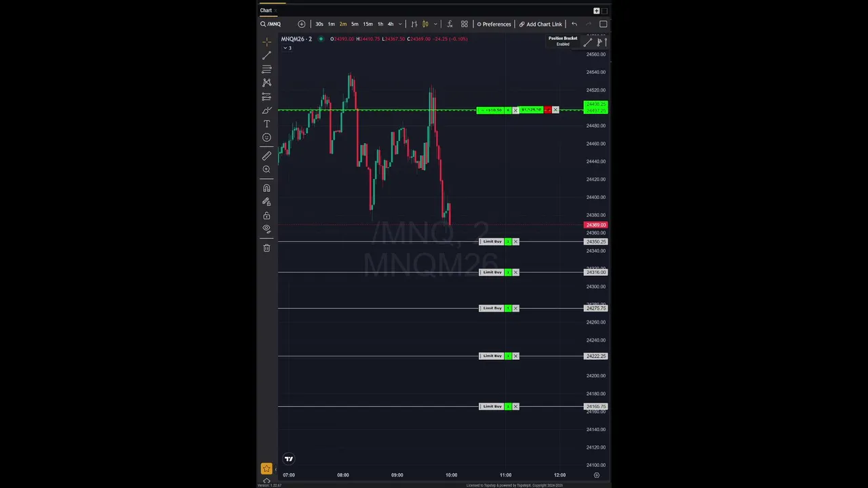Select the ruler measure tool

(267, 156)
